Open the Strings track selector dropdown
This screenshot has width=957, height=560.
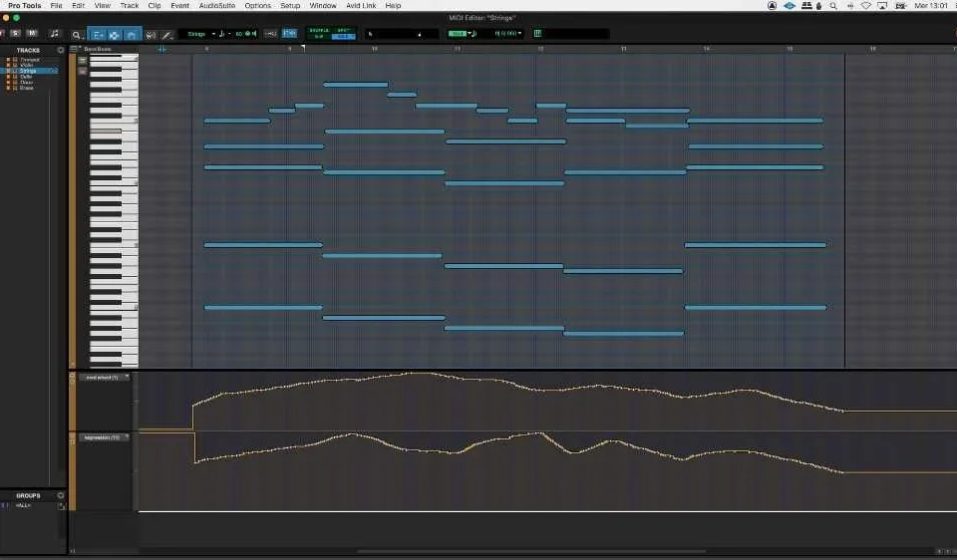click(x=198, y=34)
